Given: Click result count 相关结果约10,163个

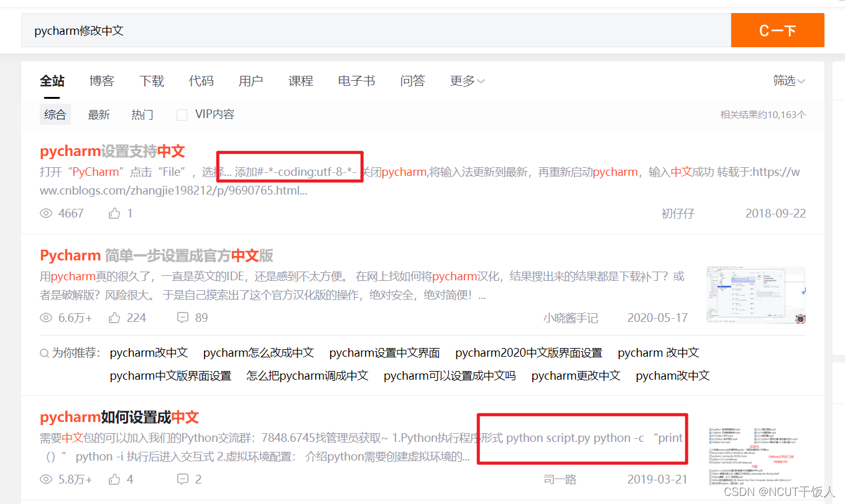Looking at the screenshot, I should [763, 114].
